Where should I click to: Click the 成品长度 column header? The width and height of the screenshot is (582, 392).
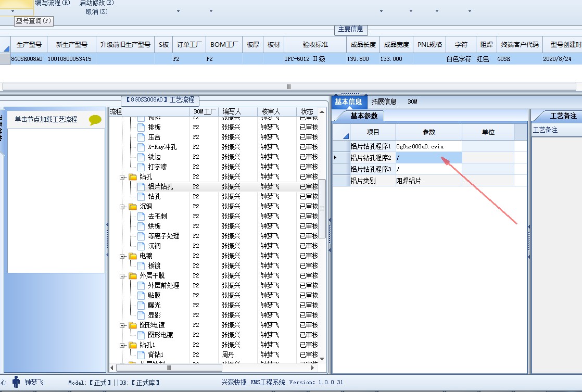(x=363, y=45)
